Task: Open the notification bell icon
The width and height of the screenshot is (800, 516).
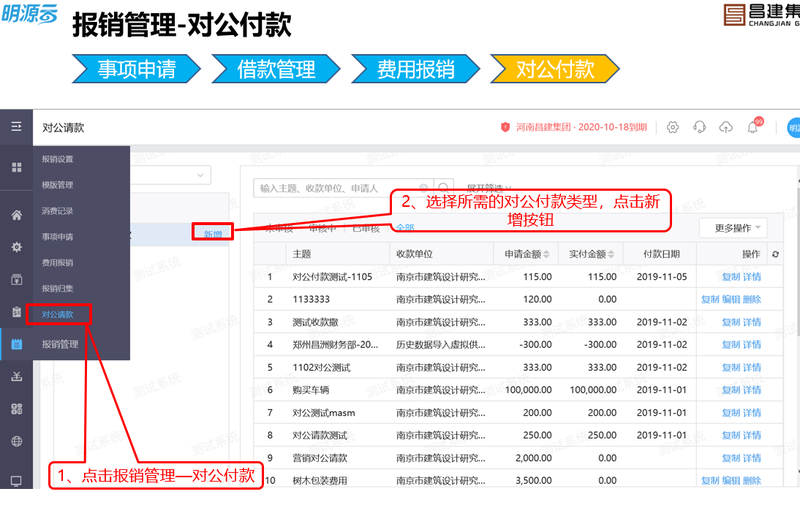Action: (x=753, y=128)
